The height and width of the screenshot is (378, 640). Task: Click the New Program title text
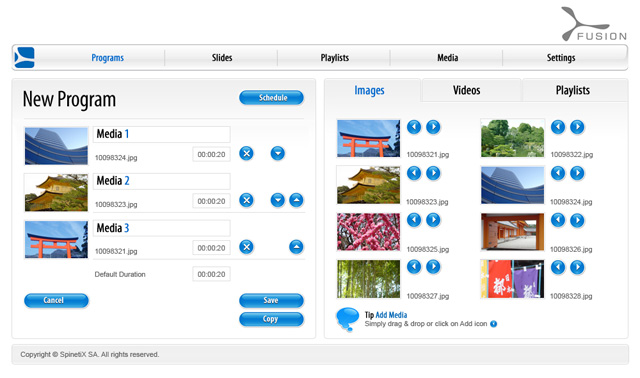coord(69,99)
